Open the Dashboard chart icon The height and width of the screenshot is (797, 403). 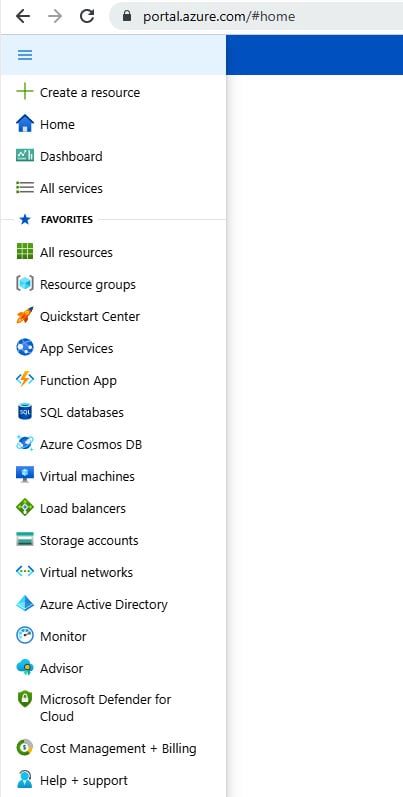(24, 156)
